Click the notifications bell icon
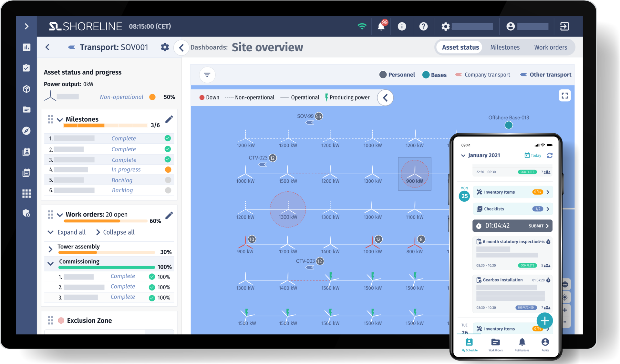The height and width of the screenshot is (364, 620). click(x=381, y=26)
